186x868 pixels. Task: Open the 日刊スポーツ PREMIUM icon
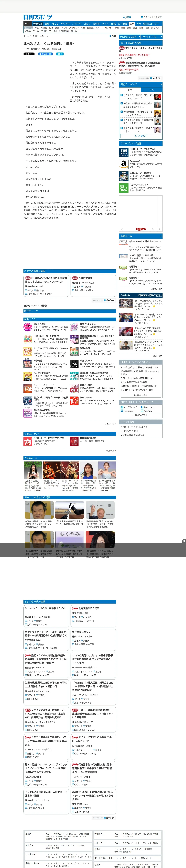click(124, 153)
